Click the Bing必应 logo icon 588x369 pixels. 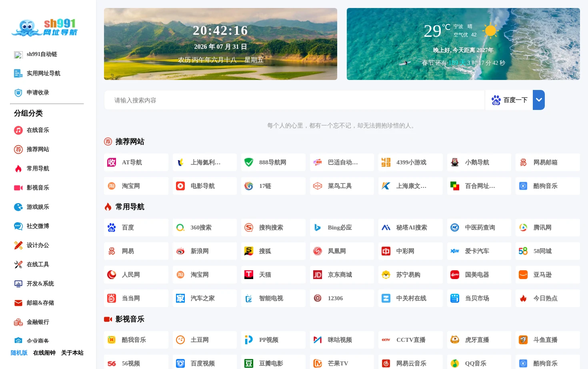click(x=318, y=227)
